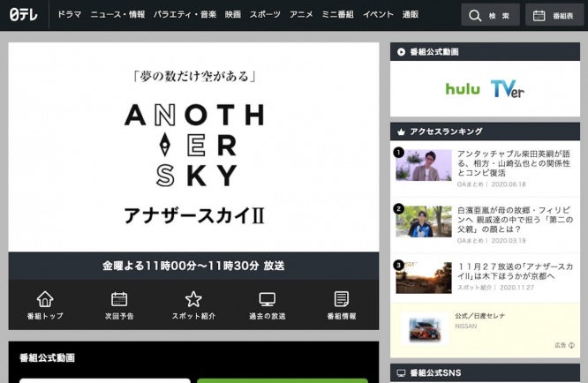Click date text 2020.11.27
Screen dimensions: 588x383
click(516, 288)
